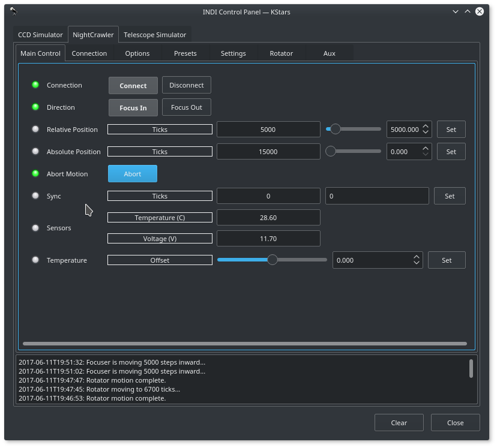Click the Absolute Position slider handle
Screen dimensions: 497x448
click(x=331, y=151)
